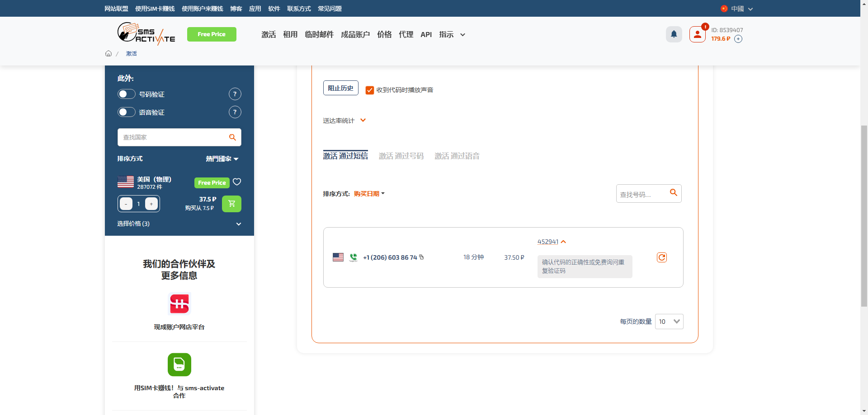
Task: Click the 激活 breadcrumb link
Action: 131,53
